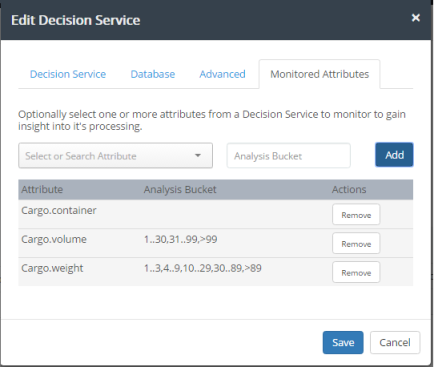Screen dimensions: 434x367
Task: Remove the Cargo.volume attribute
Action: [x=356, y=244]
